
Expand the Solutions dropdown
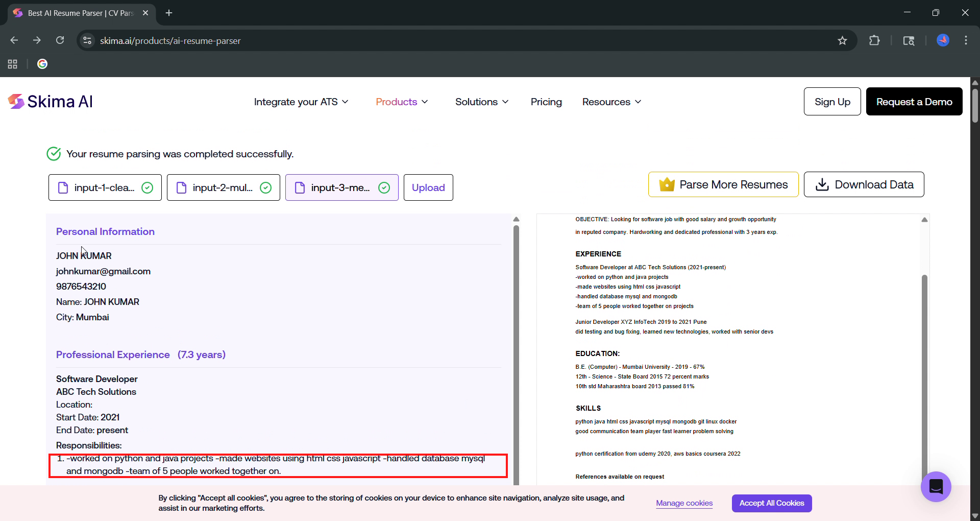point(482,102)
